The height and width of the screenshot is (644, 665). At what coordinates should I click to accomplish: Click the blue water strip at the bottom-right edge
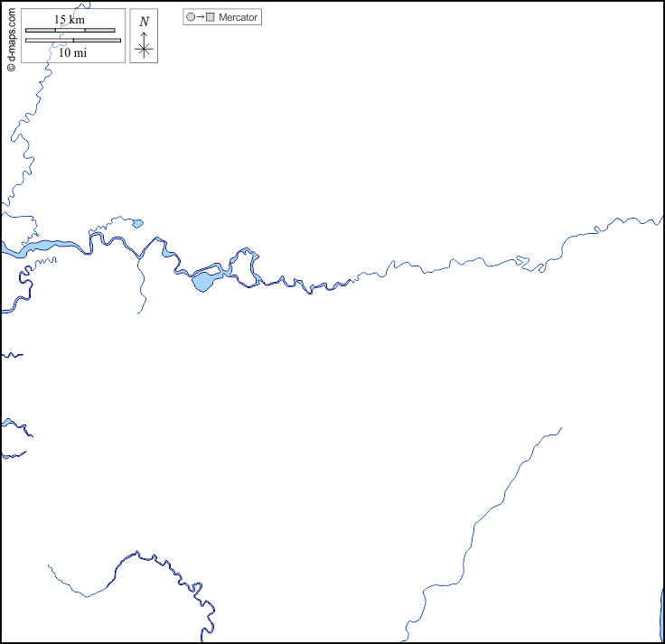[660, 612]
